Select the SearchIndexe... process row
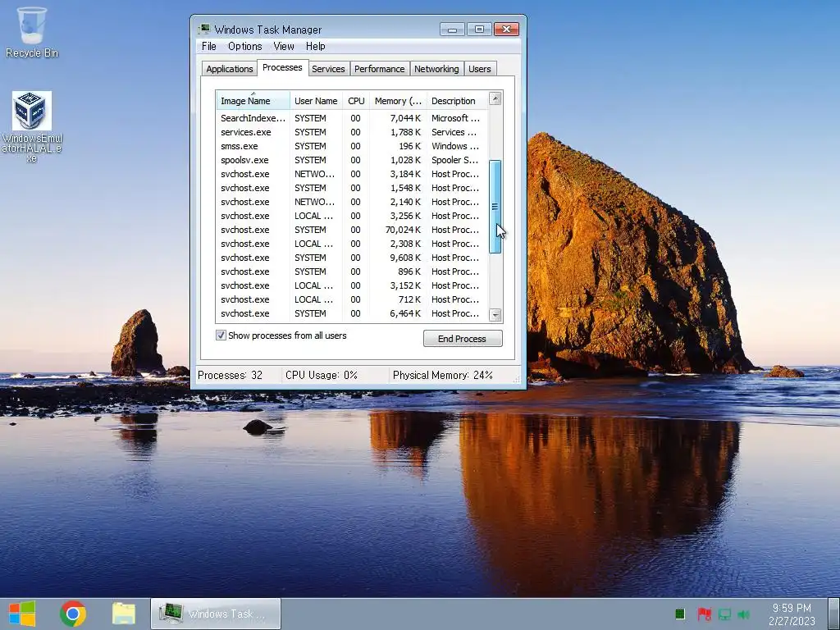This screenshot has width=840, height=630. point(352,118)
